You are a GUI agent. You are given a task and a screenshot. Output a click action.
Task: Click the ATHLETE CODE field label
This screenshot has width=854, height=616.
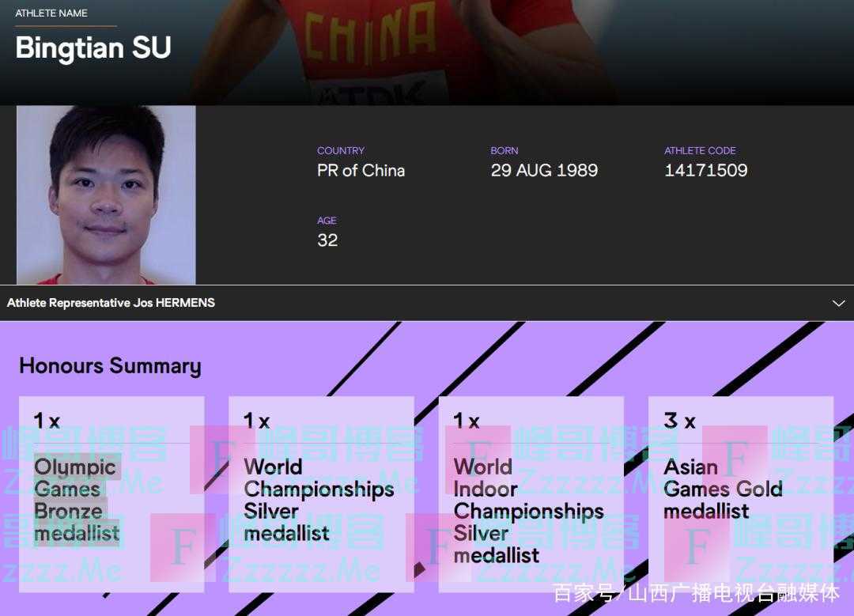pos(700,151)
